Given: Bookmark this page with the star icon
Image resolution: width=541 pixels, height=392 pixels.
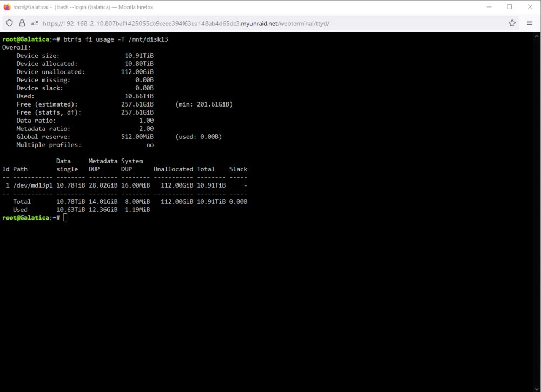Looking at the screenshot, I should (512, 23).
